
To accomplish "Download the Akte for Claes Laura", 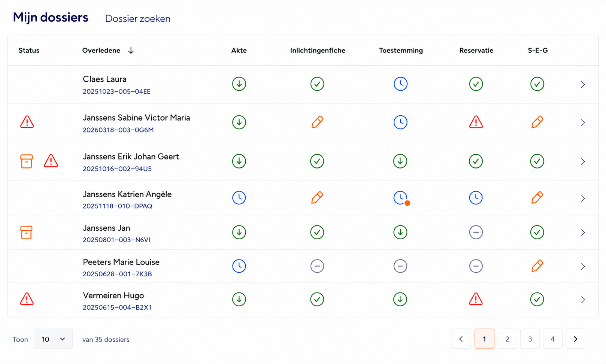I will pos(239,84).
